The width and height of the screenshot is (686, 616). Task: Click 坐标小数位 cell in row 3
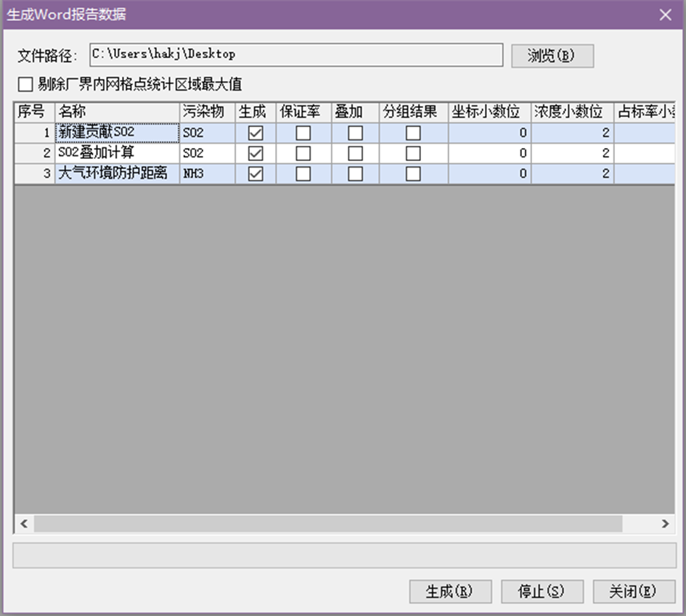coord(489,174)
